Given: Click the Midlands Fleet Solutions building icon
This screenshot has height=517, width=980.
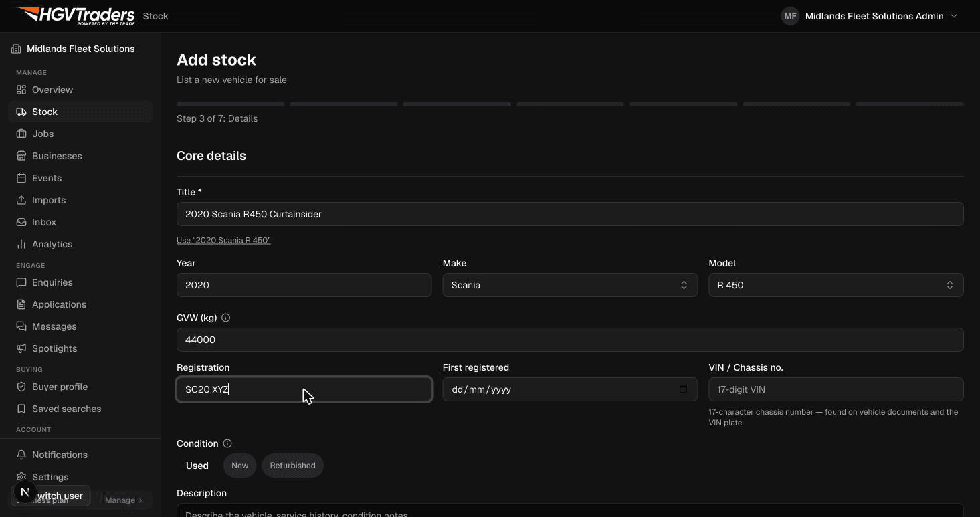Looking at the screenshot, I should coord(16,49).
